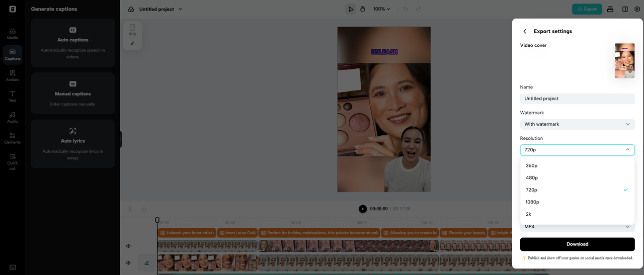The width and height of the screenshot is (644, 275).
Task: Click the timeline playhead marker
Action: coord(157,220)
